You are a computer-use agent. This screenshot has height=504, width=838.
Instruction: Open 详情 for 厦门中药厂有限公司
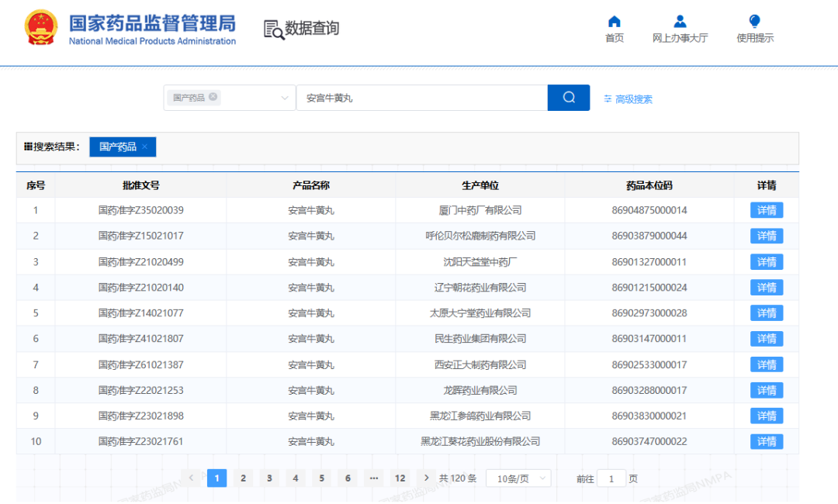[x=766, y=209]
